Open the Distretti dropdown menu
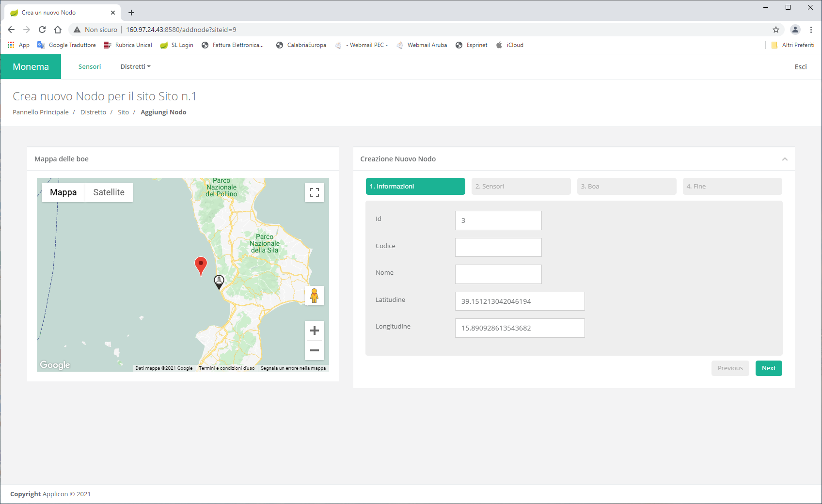822x504 pixels. tap(135, 66)
